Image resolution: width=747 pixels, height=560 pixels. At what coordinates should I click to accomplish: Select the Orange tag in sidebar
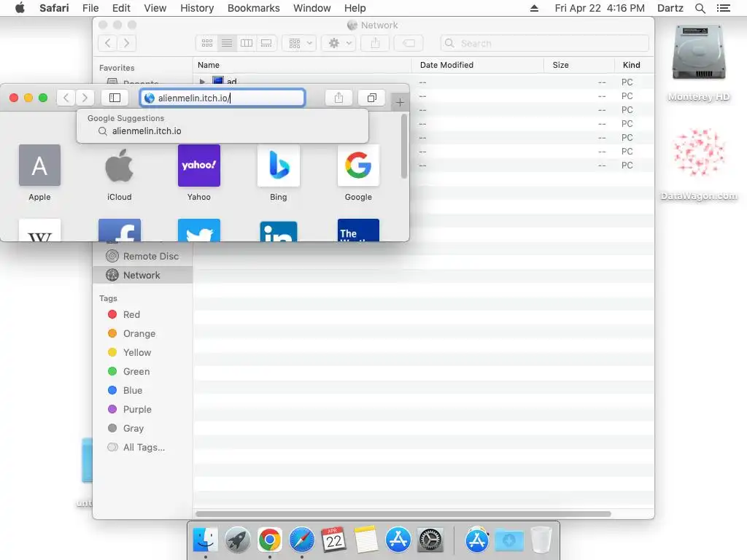pos(142,334)
